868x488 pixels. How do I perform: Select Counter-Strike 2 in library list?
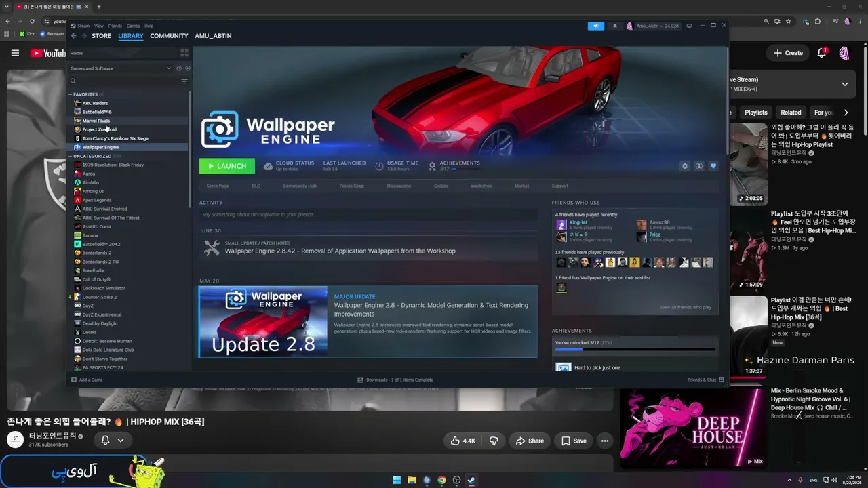coord(99,297)
